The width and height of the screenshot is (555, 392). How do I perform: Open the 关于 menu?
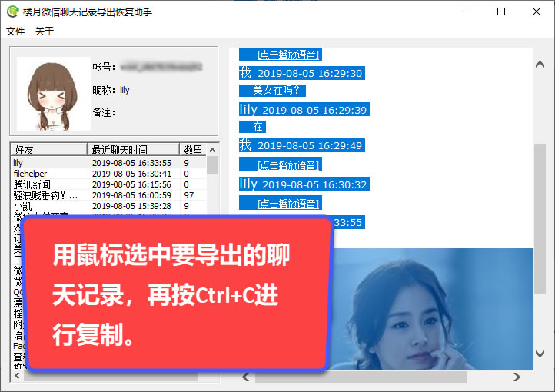[x=45, y=32]
